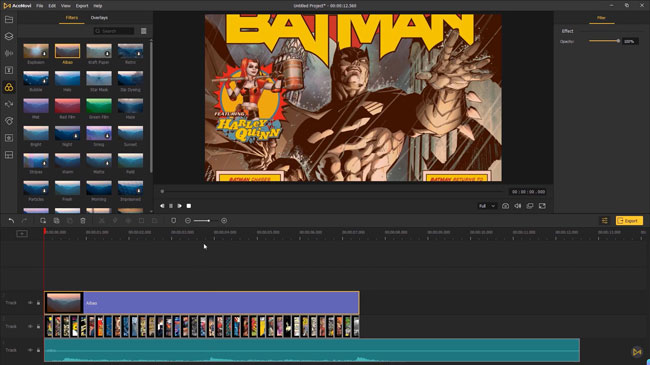The image size is (650, 365).
Task: Take a snapshot with the camera icon
Action: [x=505, y=206]
